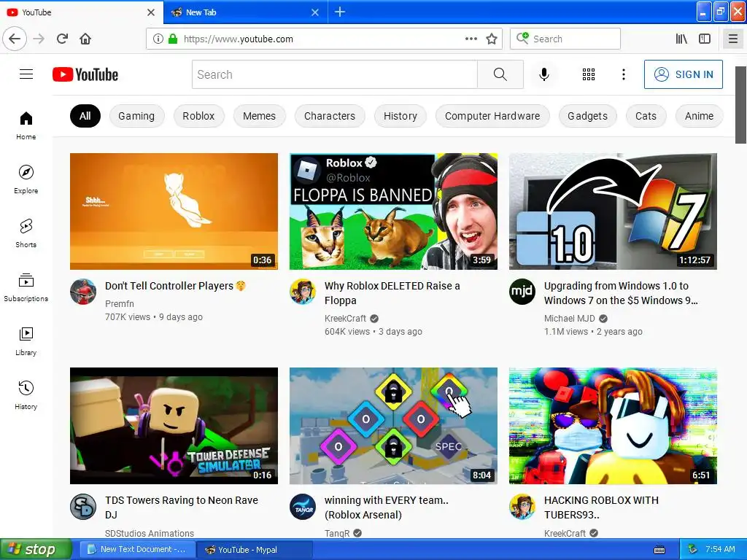
Task: Open TDS Towers Raving to Neon Rave title
Action: point(182,507)
